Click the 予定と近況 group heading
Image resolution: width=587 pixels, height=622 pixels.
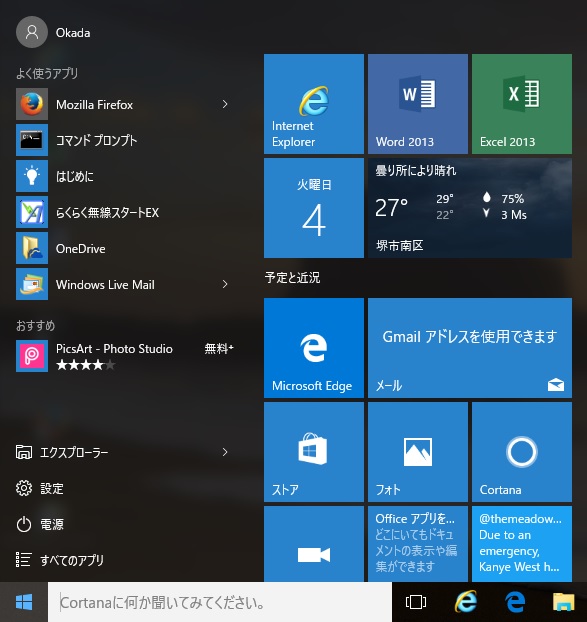[292, 278]
